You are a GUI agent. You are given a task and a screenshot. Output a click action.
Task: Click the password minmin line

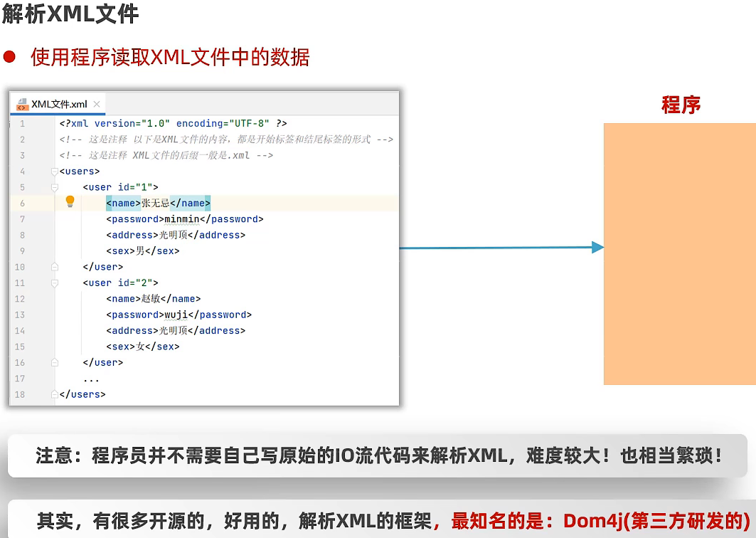185,219
